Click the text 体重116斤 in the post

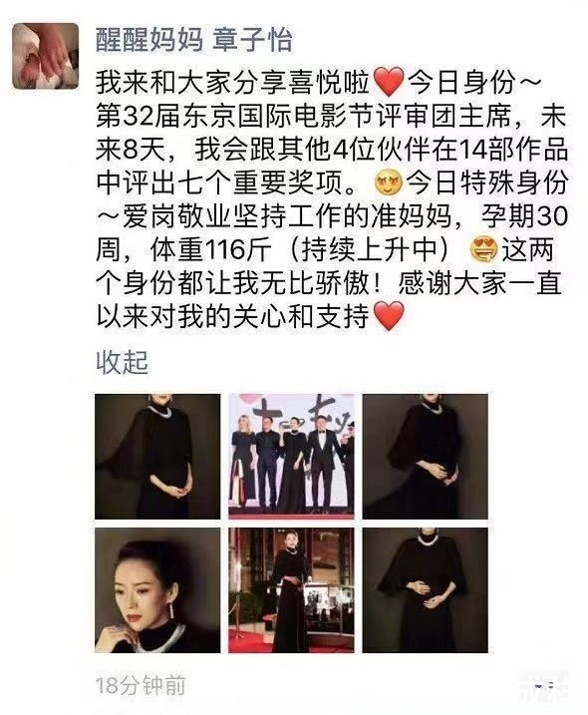click(x=210, y=250)
